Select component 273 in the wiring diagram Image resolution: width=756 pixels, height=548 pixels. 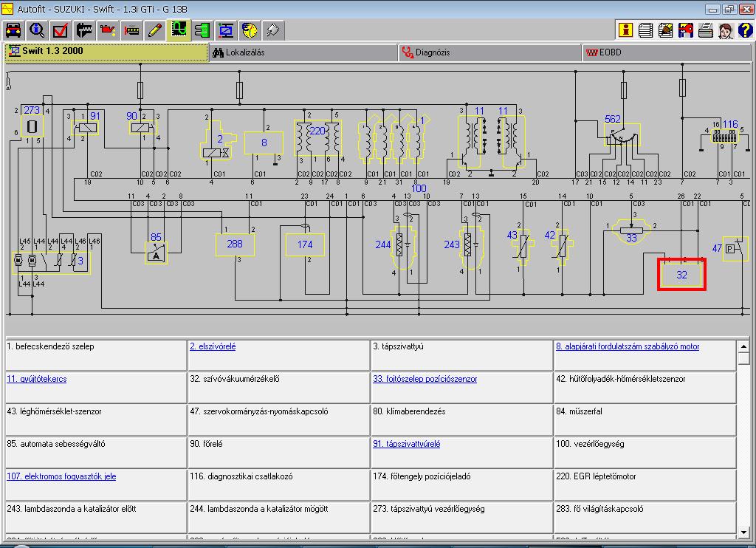[x=32, y=126]
